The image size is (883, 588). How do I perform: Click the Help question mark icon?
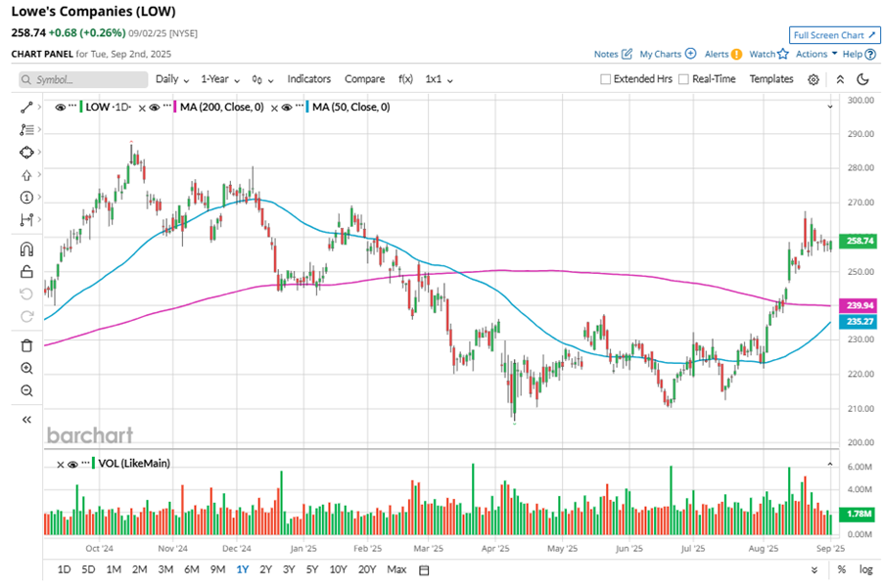[870, 54]
